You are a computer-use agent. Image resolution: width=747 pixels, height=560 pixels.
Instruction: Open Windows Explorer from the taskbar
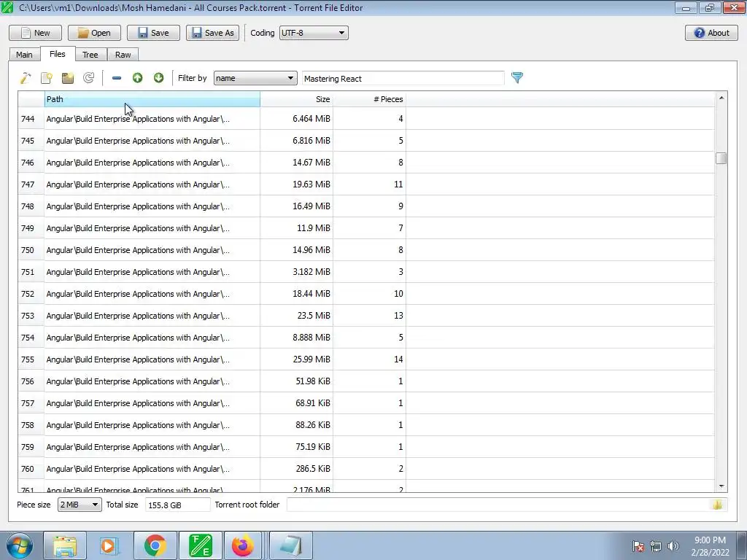point(65,545)
